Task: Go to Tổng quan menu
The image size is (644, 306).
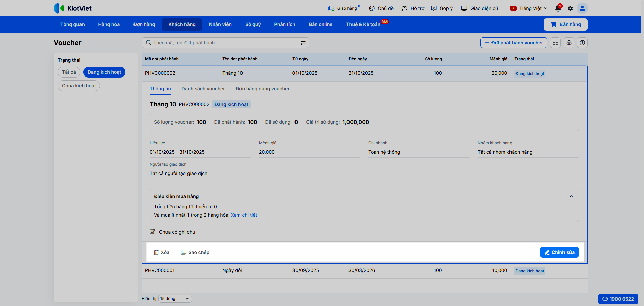Action: [72, 24]
